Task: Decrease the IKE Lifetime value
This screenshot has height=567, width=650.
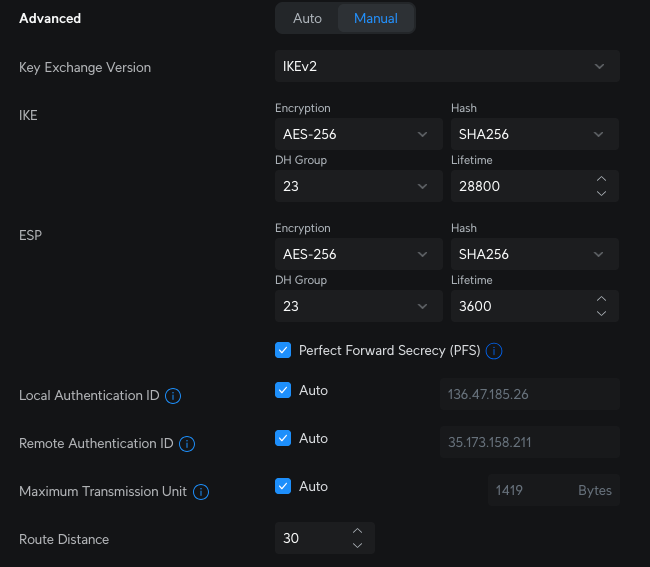Action: 601,194
